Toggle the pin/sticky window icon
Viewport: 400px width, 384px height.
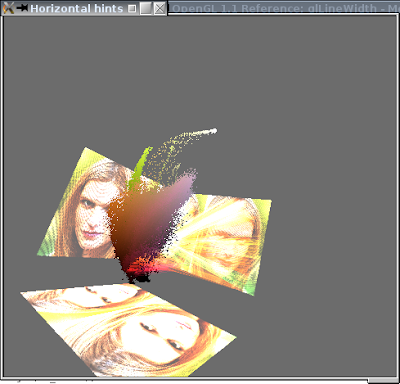[x=22, y=8]
